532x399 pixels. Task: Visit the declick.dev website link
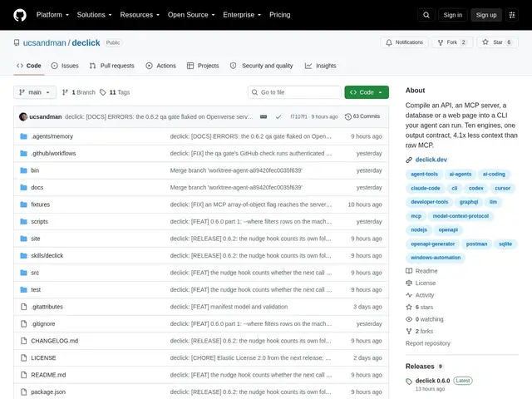click(431, 160)
